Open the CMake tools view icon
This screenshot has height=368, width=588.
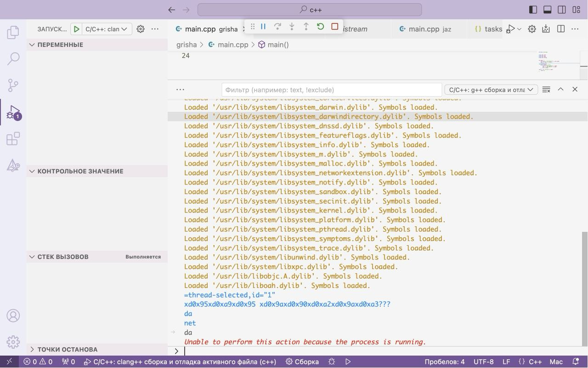coord(13,165)
